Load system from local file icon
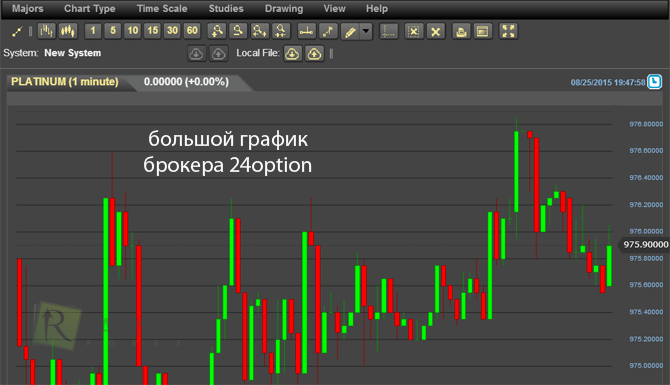The width and height of the screenshot is (670, 385). tap(292, 54)
